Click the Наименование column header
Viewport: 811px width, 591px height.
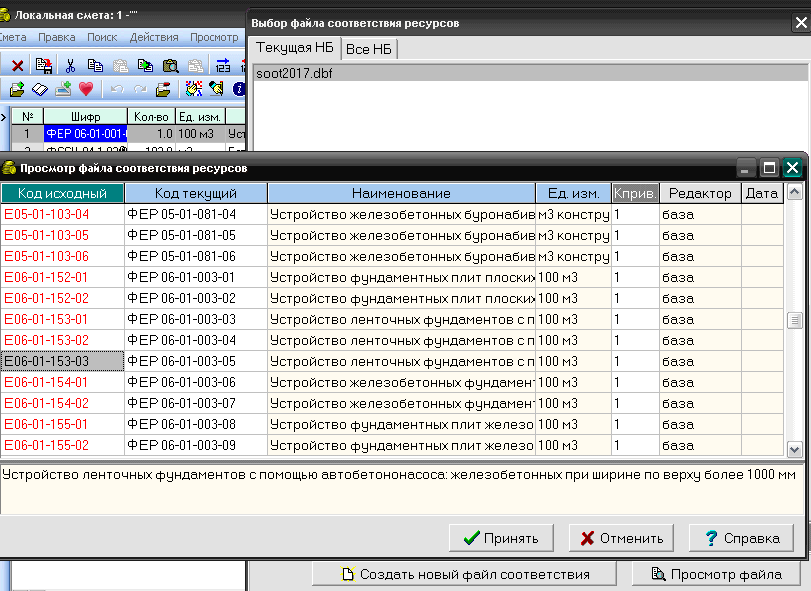(401, 193)
